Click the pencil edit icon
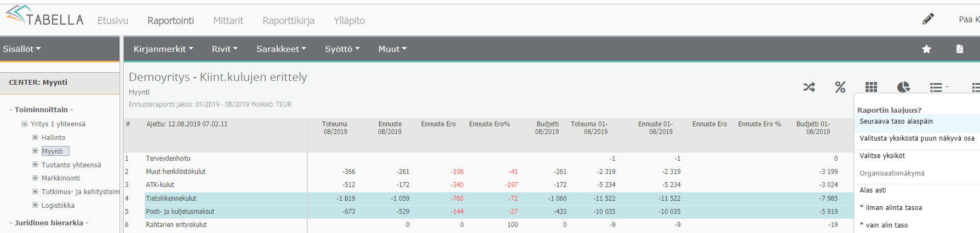The image size is (980, 233). point(928,19)
